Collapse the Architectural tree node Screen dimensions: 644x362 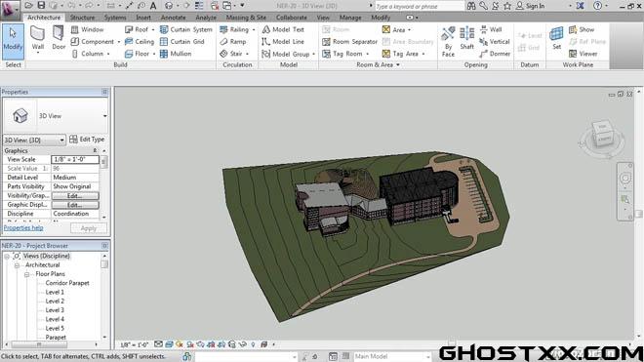[17, 265]
